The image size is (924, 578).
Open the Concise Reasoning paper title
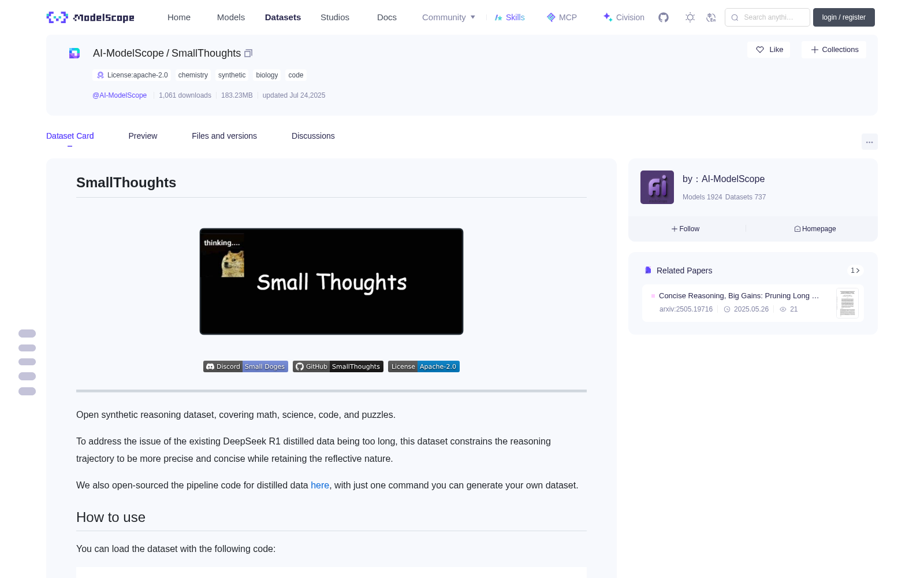(x=739, y=295)
